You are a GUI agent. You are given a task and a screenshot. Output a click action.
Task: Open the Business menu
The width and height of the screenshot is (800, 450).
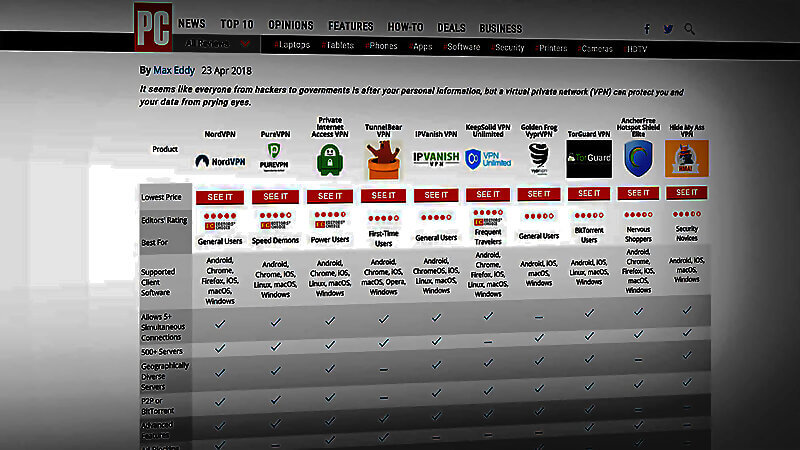(501, 29)
